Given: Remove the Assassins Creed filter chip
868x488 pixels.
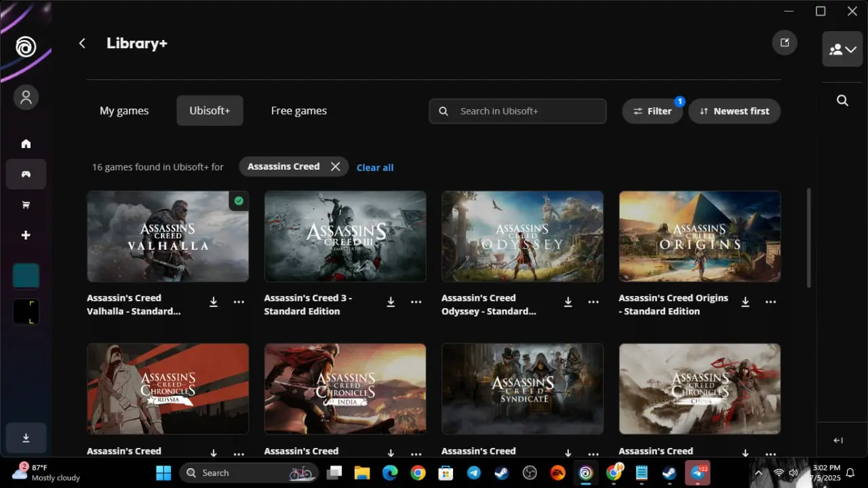Looking at the screenshot, I should pyautogui.click(x=335, y=166).
